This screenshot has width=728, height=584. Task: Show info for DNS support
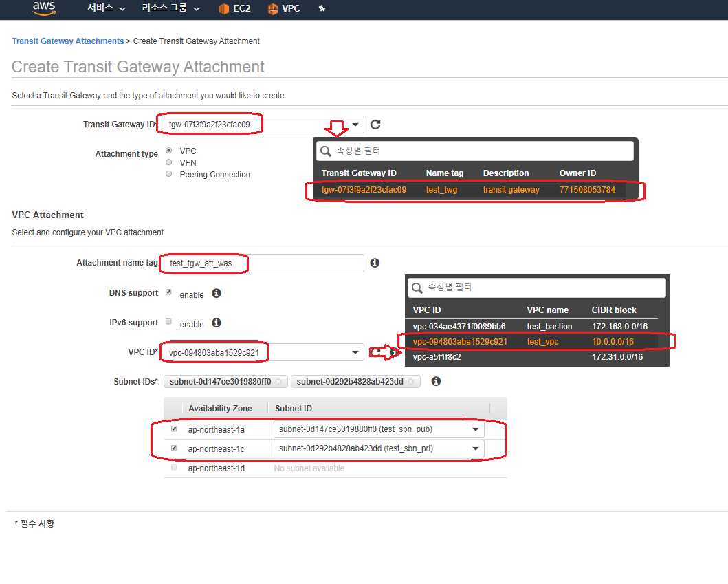tap(217, 293)
